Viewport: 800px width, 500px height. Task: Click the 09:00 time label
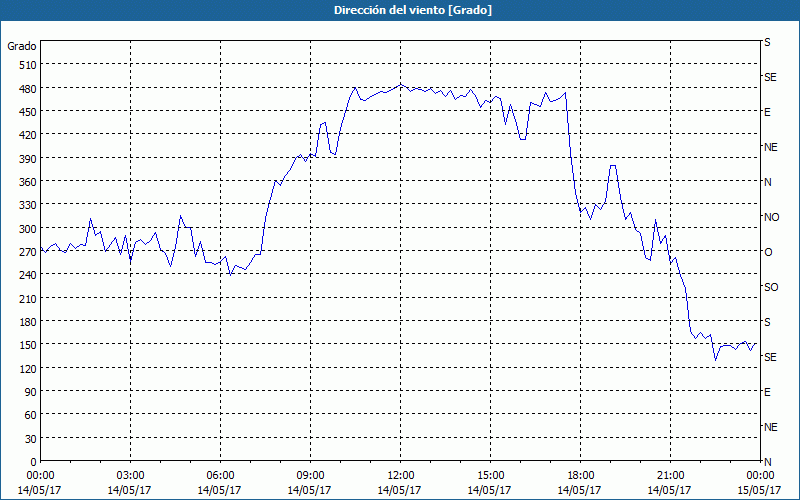tap(310, 476)
